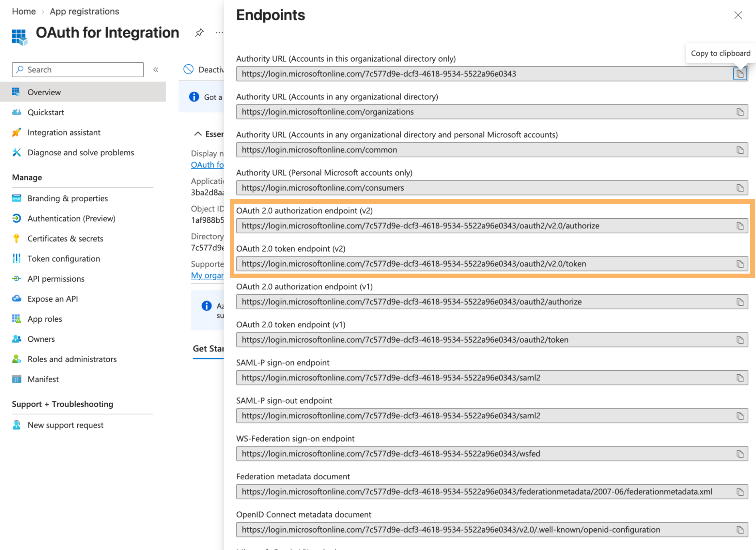Copy SAML-P sign-out endpoint URL
756x550 pixels.
740,416
